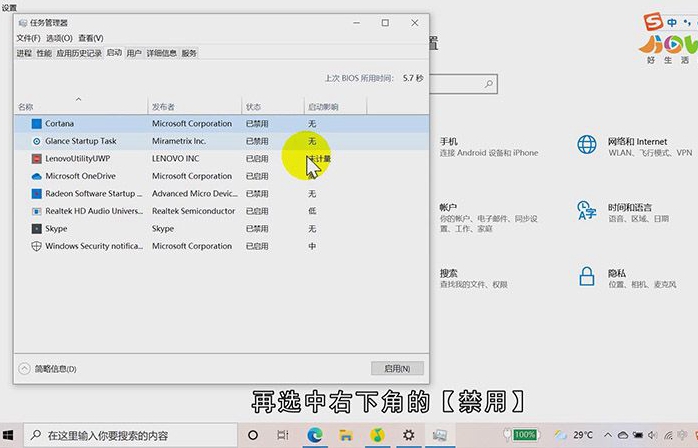Select Realtek HD Audio Univers row name
Image resolution: width=698 pixels, height=448 pixels.
[x=94, y=211]
